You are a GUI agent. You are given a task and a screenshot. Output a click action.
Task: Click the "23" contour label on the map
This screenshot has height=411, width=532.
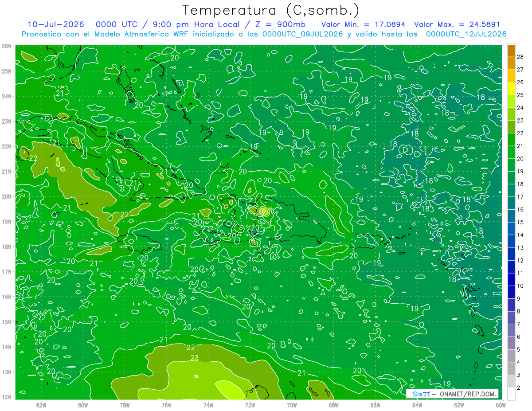click(x=194, y=358)
